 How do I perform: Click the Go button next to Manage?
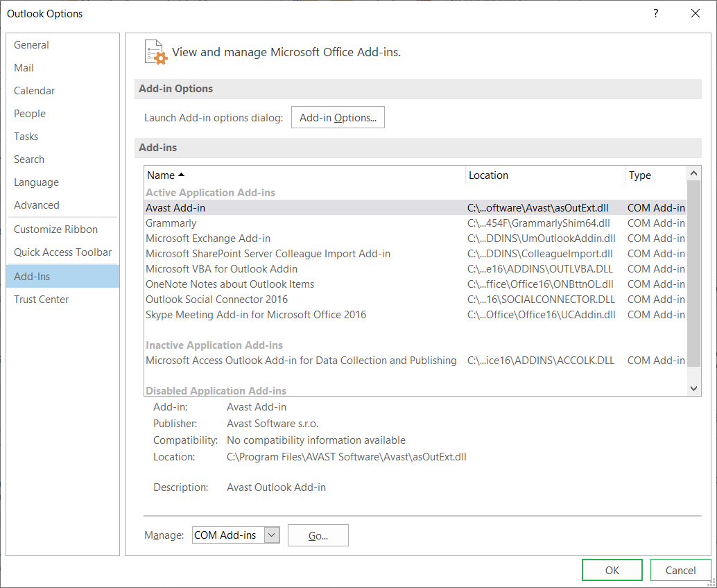coord(318,535)
